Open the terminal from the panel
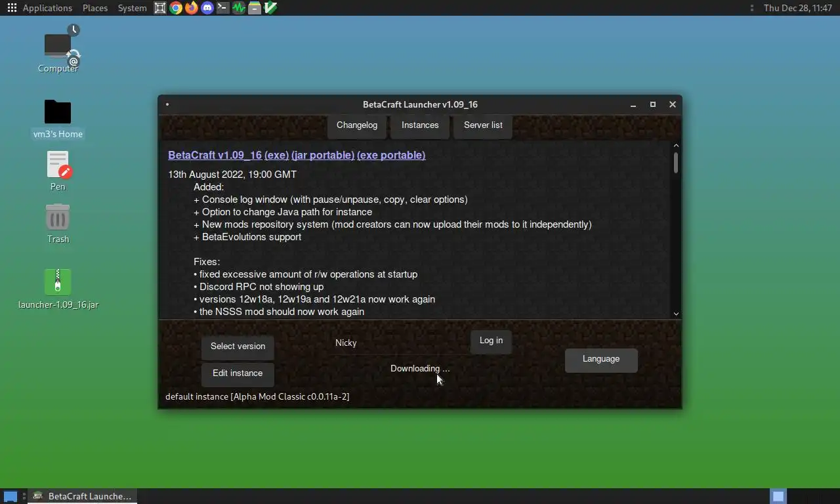 pyautogui.click(x=223, y=8)
